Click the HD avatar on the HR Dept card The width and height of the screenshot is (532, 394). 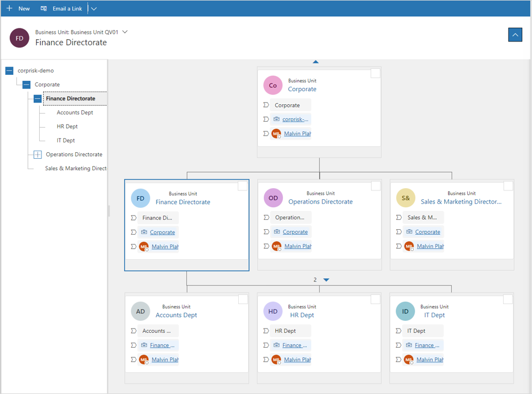click(x=273, y=312)
